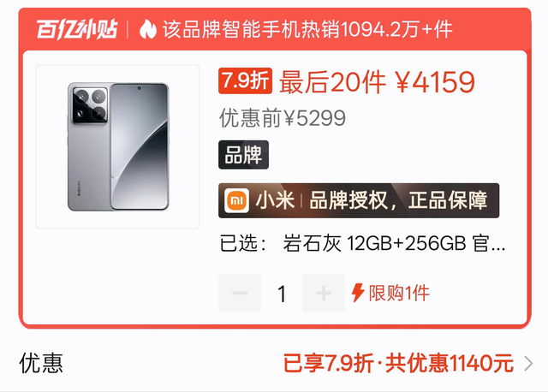
Task: Click the 优惠前¥5299 original price
Action: [x=283, y=118]
